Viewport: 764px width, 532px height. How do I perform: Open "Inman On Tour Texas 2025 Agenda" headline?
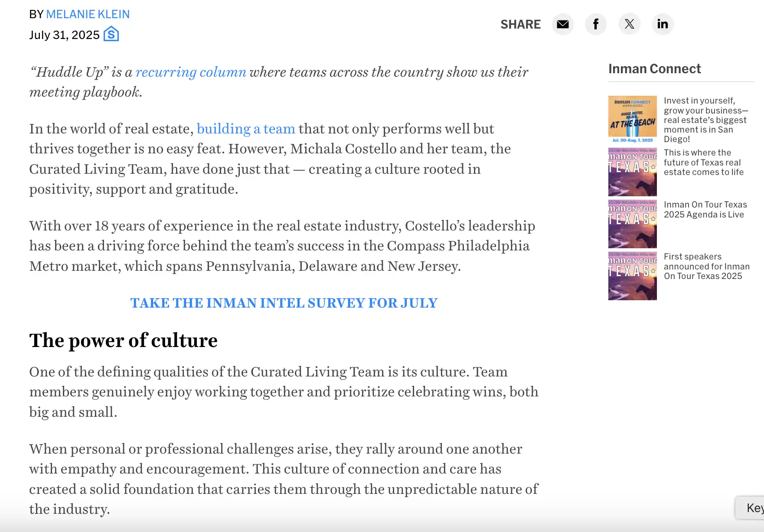(705, 210)
